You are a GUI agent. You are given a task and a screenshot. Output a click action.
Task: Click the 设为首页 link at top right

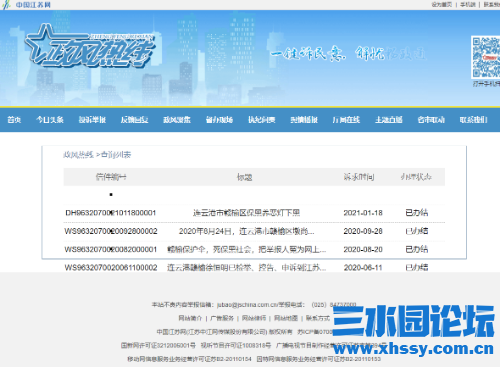442,4
